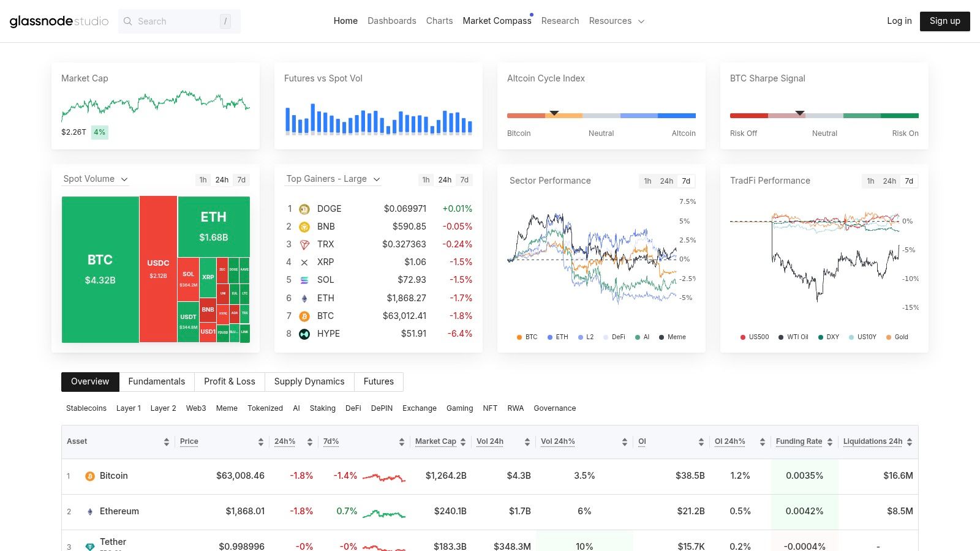The image size is (980, 551).
Task: Set Sector Performance timeframe to 1h
Action: tap(647, 181)
